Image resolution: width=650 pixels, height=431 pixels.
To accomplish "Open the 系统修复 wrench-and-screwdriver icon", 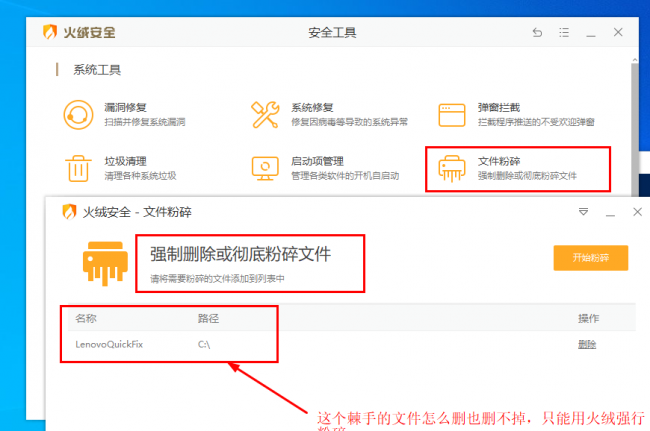I will point(265,115).
